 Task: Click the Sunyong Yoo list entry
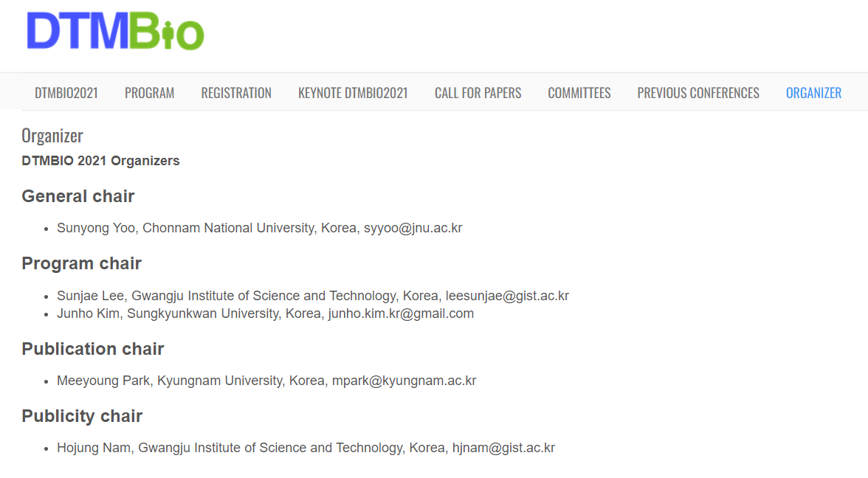(260, 228)
